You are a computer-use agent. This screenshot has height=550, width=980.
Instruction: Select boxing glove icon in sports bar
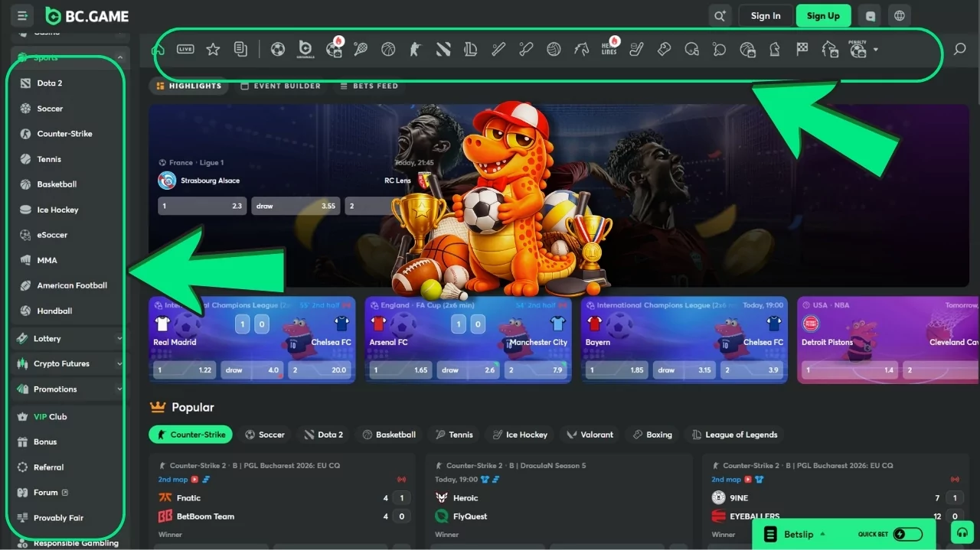(x=664, y=49)
